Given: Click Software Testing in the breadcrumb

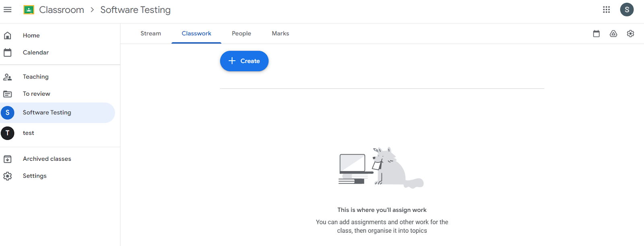Looking at the screenshot, I should click(136, 10).
